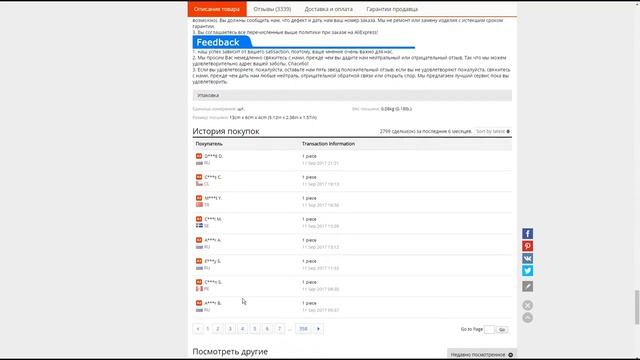
Task: Open the Гарантии продавца tab
Action: tap(392, 9)
